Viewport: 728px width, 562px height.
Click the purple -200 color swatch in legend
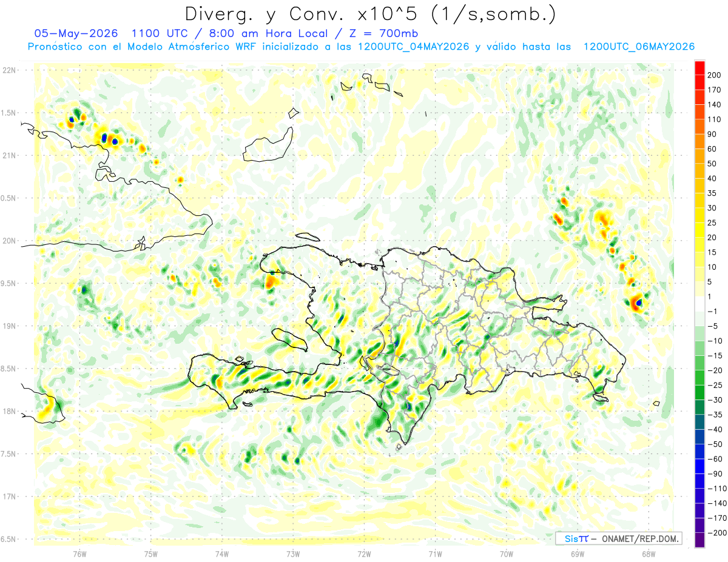699,540
